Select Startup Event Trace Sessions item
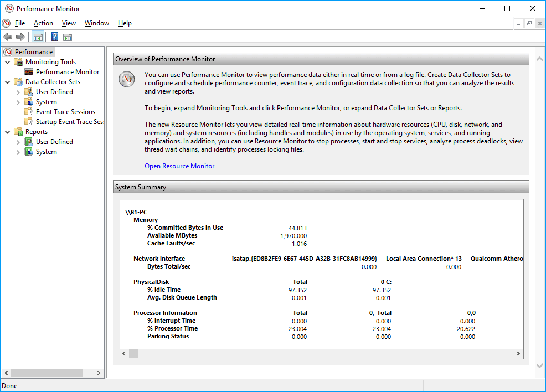546x392 pixels. pyautogui.click(x=69, y=122)
